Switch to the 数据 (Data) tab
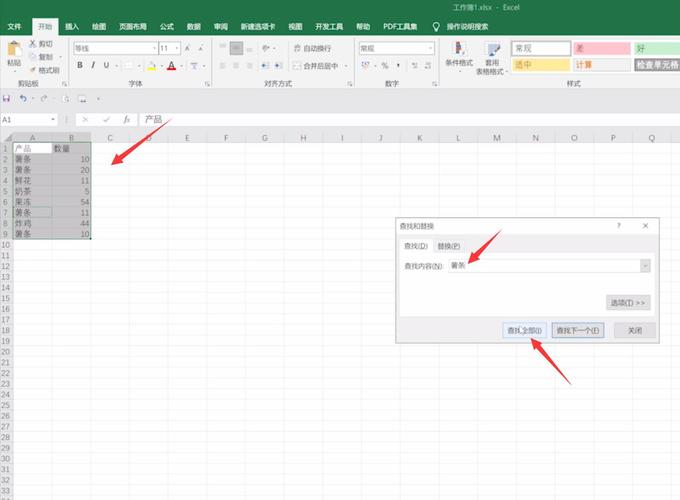The image size is (680, 500). [194, 26]
